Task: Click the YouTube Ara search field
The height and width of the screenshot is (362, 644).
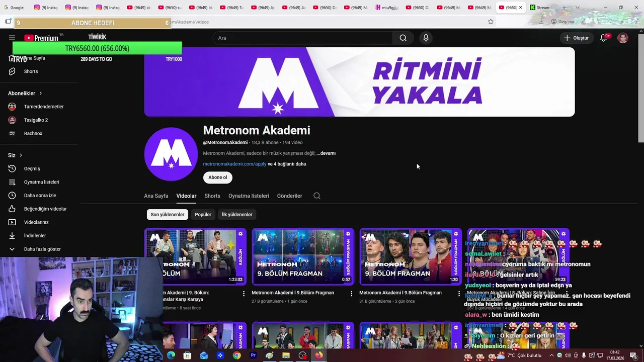Action: [303, 38]
